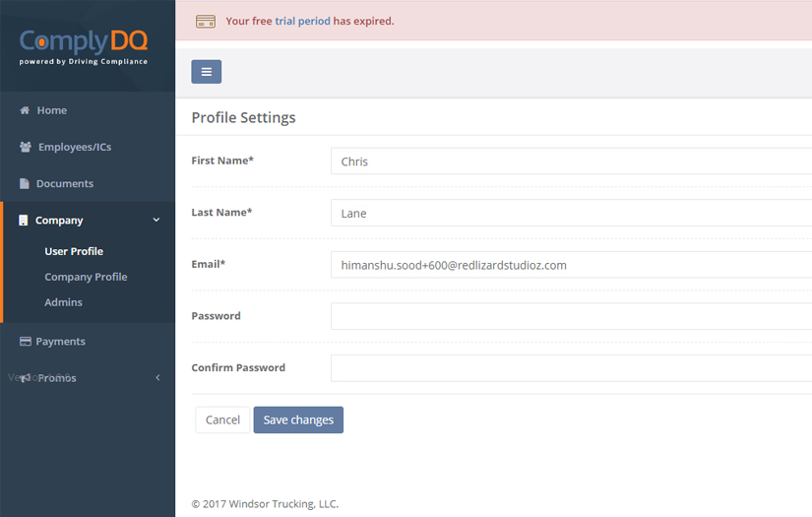Viewport: 812px width, 517px height.
Task: Collapse the Company menu chevron
Action: point(156,221)
